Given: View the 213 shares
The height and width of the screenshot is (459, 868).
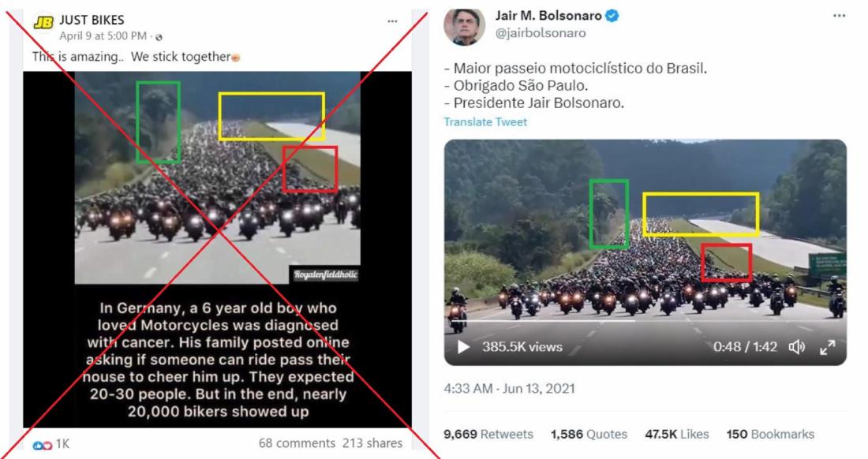Looking at the screenshot, I should (x=372, y=443).
